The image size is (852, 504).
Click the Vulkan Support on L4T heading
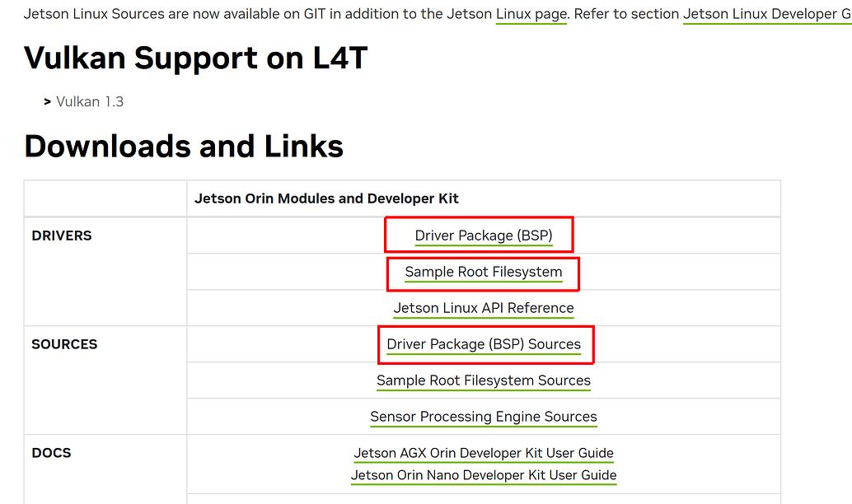tap(195, 58)
